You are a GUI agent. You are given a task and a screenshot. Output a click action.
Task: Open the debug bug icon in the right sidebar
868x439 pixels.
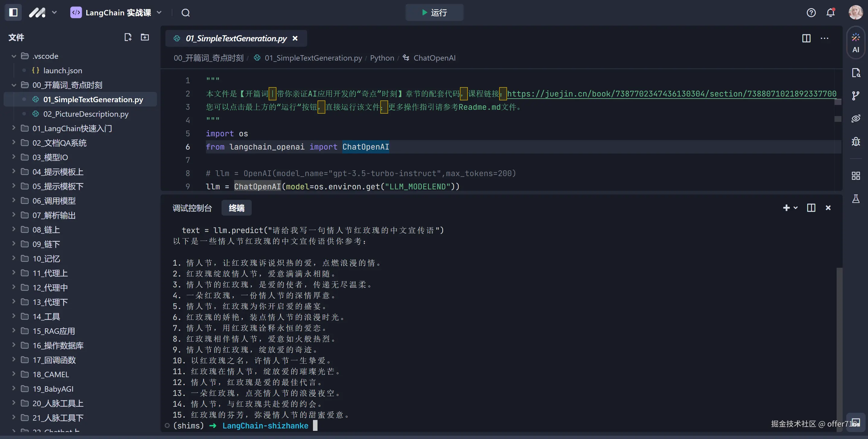coord(856,141)
